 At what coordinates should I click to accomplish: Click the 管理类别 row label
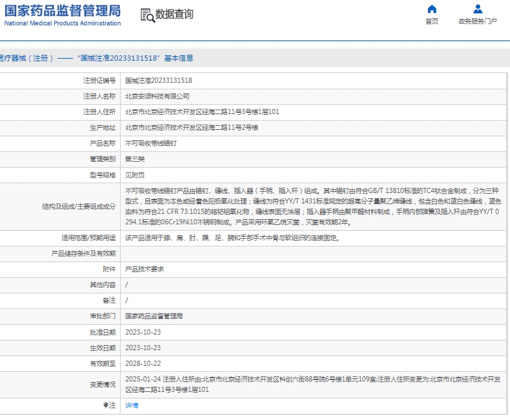pyautogui.click(x=103, y=158)
